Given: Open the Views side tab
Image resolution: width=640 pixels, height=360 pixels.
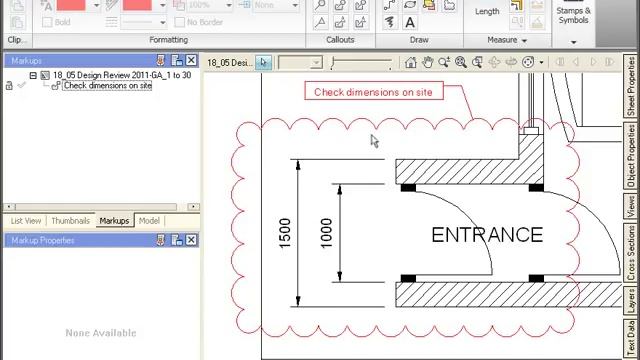Looking at the screenshot, I should 631,206.
